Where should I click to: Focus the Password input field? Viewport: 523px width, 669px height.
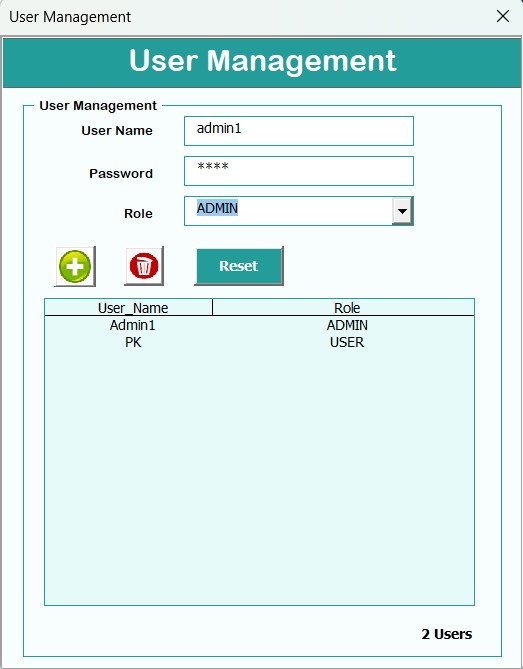299,171
